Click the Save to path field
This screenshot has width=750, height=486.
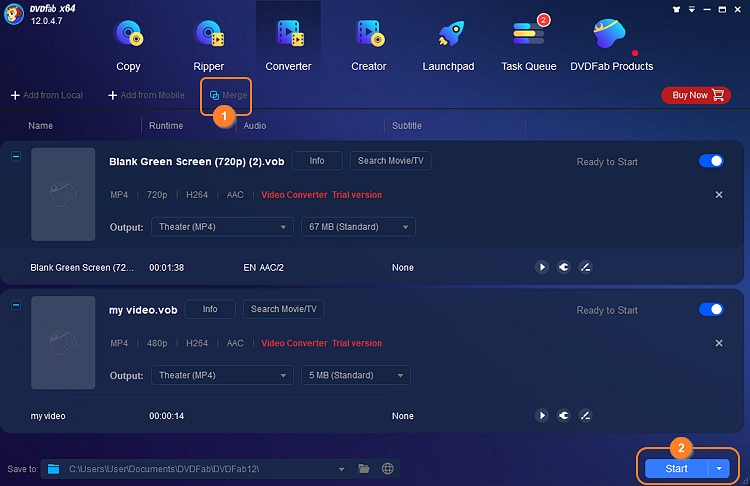[196, 469]
